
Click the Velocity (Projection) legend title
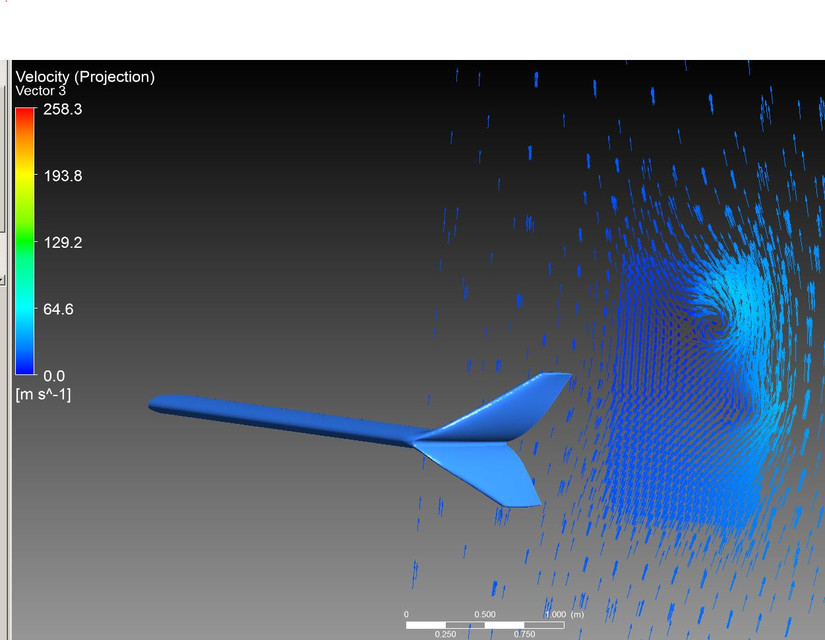pos(86,74)
